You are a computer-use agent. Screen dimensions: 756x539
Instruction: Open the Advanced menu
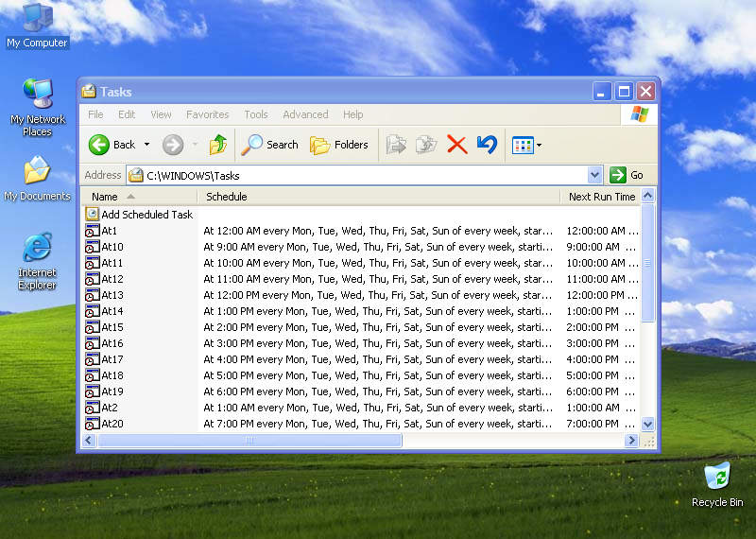point(305,114)
